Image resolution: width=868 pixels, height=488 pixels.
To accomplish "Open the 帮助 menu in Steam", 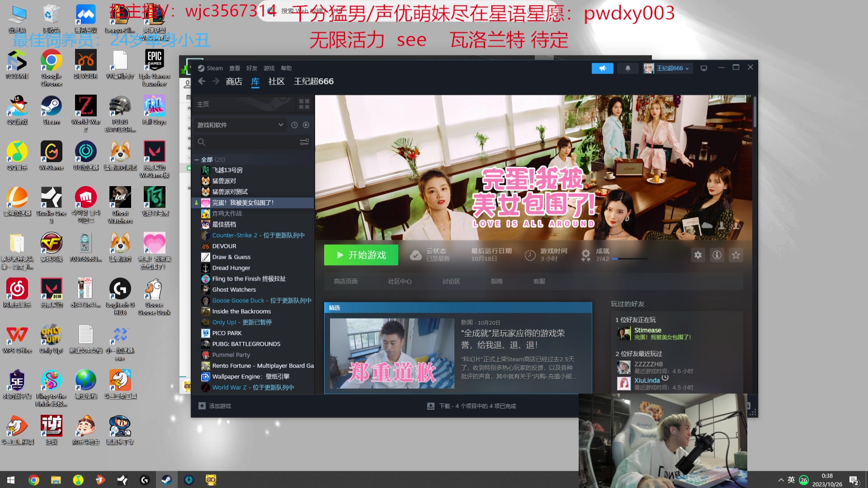I will coord(286,68).
